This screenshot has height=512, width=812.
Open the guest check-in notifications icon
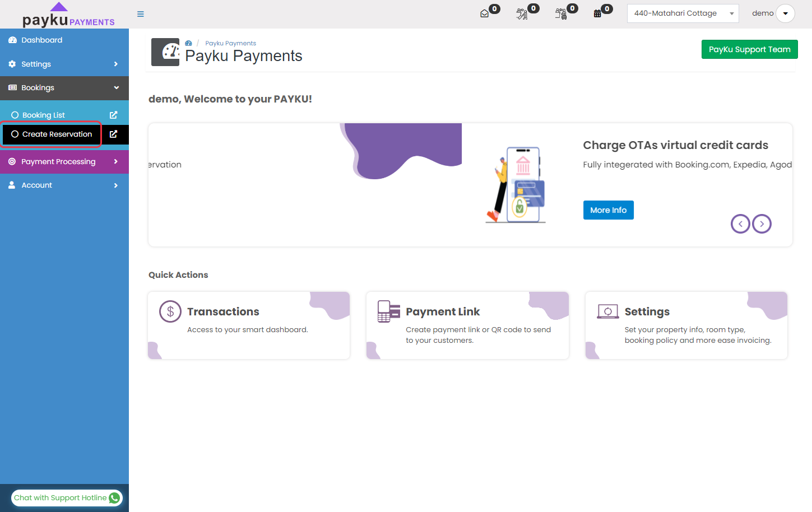(x=522, y=14)
